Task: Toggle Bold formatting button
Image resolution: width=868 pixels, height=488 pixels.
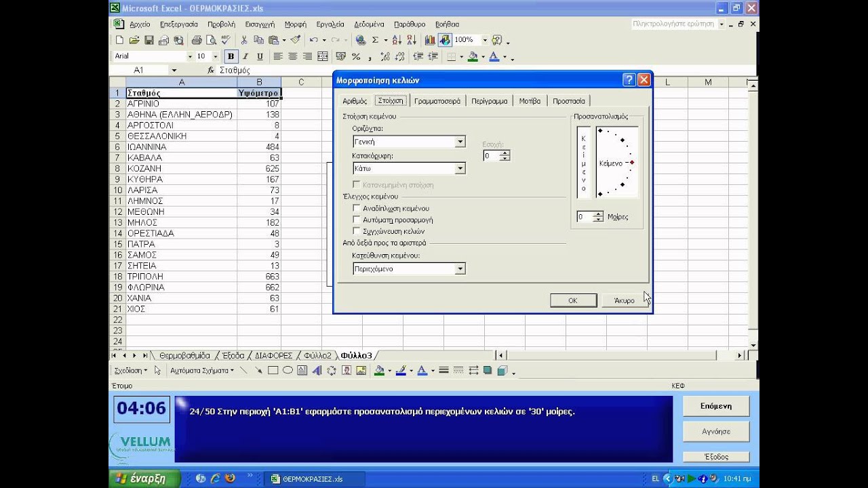Action: (x=231, y=56)
